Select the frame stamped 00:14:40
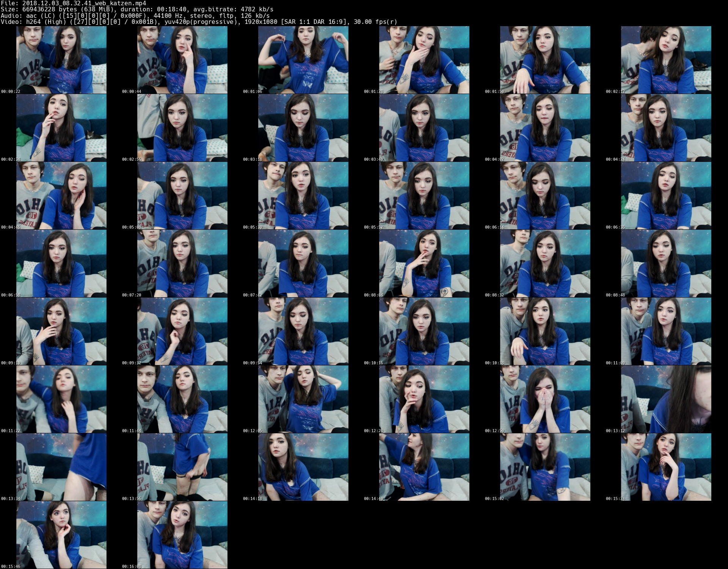 pyautogui.click(x=424, y=467)
